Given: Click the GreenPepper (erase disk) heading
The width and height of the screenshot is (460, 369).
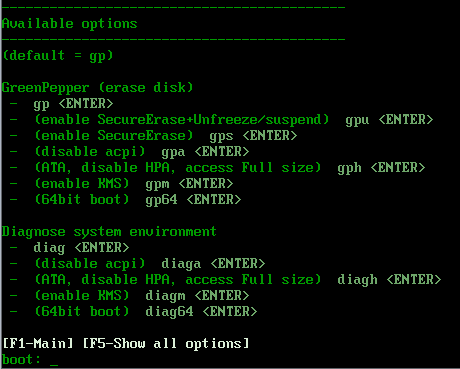Looking at the screenshot, I should click(97, 88).
